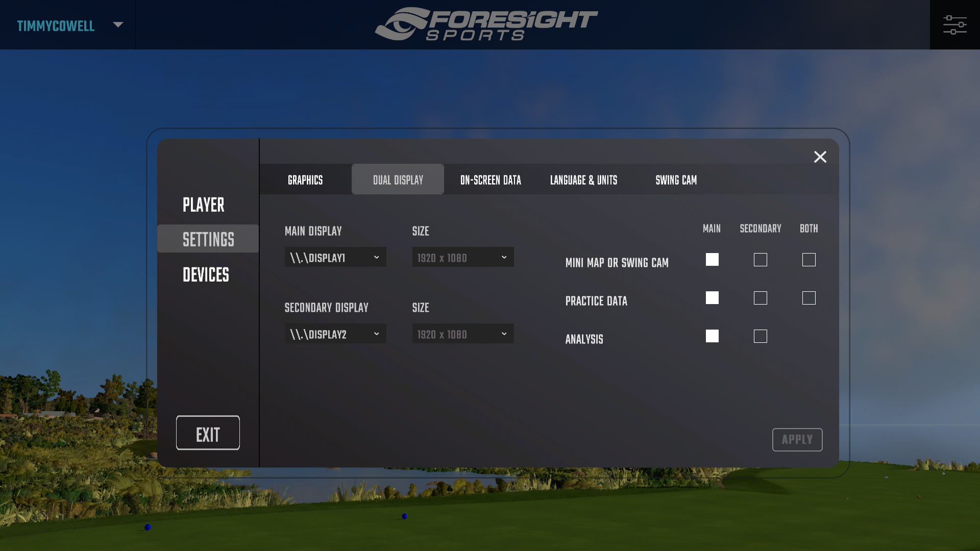Click the ON-SCREEN DATA tab icon
980x551 pixels.
point(491,179)
